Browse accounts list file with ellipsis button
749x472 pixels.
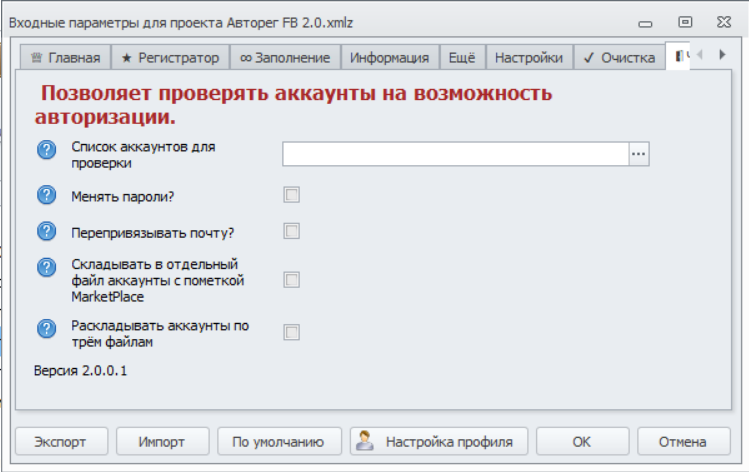[639, 154]
